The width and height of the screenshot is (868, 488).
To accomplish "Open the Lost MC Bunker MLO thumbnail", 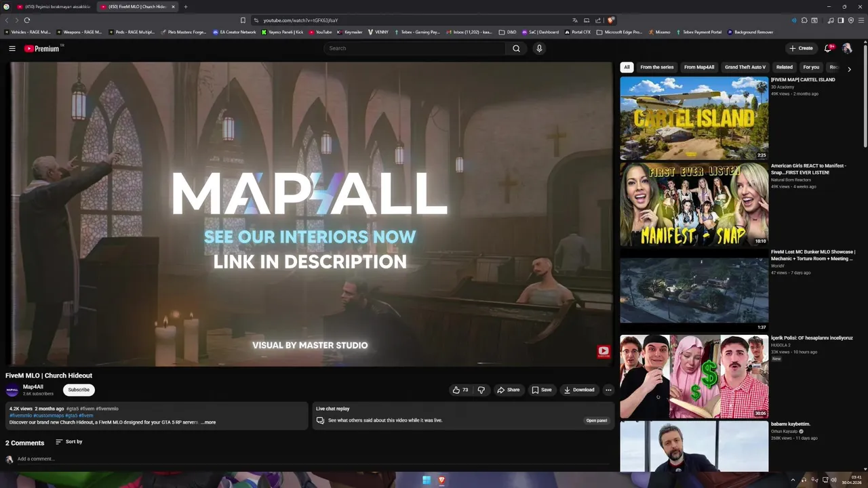I will pyautogui.click(x=694, y=290).
